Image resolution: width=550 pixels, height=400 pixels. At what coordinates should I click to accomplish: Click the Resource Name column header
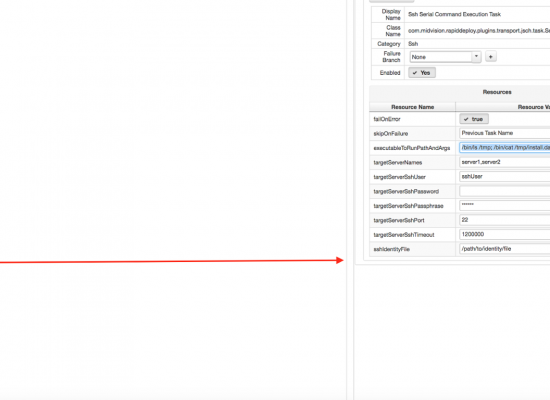412,107
